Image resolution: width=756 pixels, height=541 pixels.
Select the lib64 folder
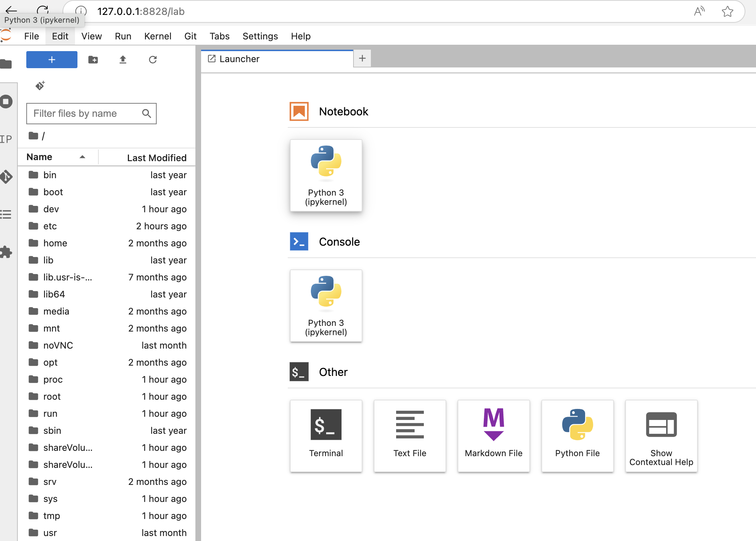click(x=107, y=294)
